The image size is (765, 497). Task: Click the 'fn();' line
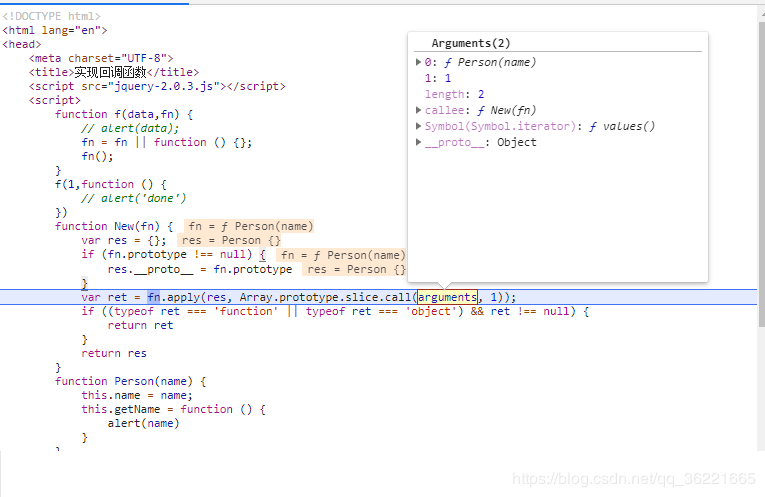click(98, 157)
